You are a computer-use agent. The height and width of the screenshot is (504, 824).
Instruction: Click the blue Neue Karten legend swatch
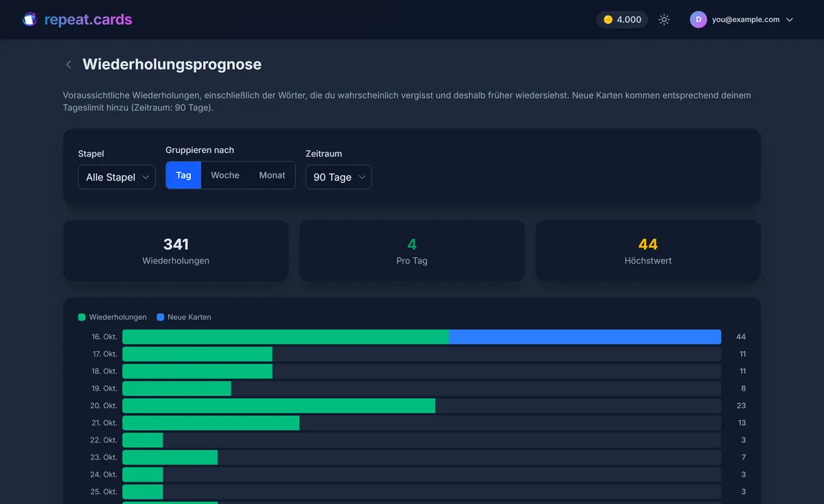click(x=161, y=317)
